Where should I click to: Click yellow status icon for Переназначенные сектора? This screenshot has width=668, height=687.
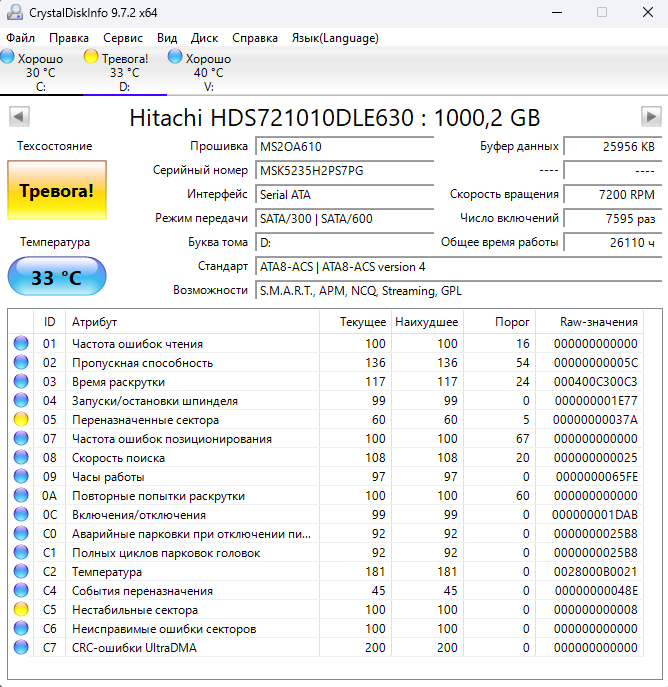[21, 420]
